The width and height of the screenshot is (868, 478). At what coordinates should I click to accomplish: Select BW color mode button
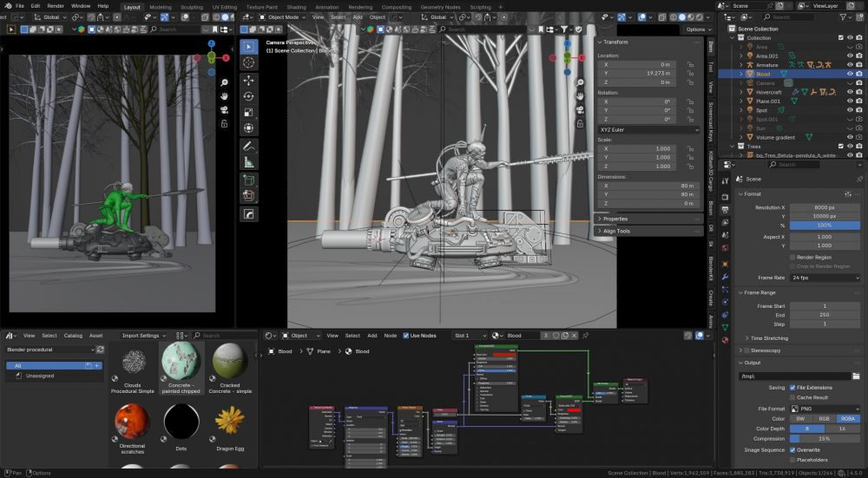(x=801, y=419)
